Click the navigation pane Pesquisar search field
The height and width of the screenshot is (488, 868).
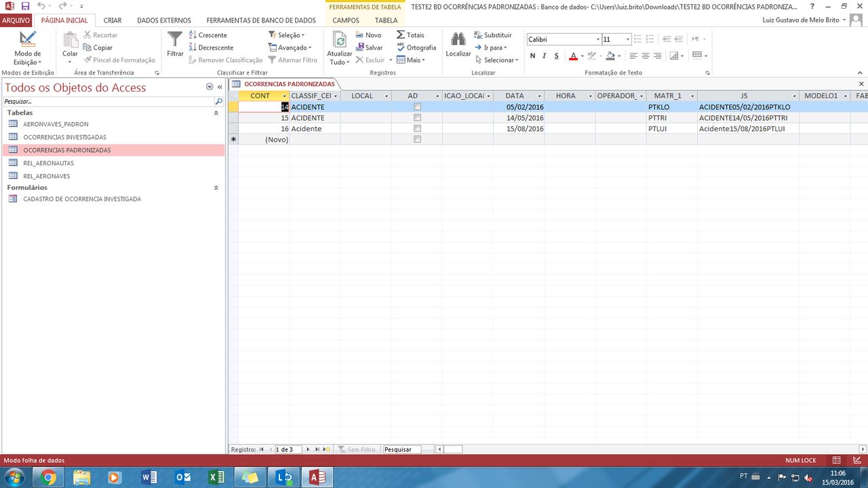108,101
